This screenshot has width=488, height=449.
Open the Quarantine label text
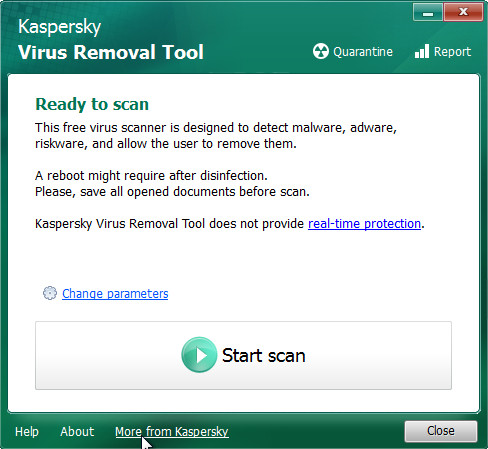coord(363,52)
